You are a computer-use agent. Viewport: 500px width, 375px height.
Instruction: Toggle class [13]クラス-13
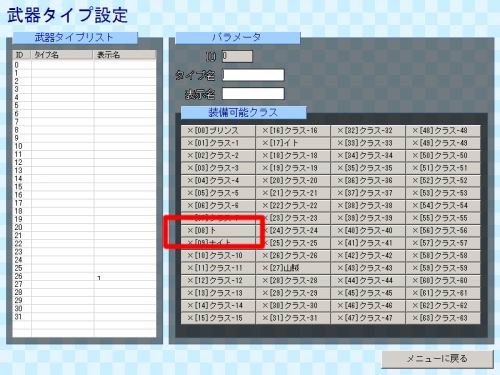coord(218,293)
